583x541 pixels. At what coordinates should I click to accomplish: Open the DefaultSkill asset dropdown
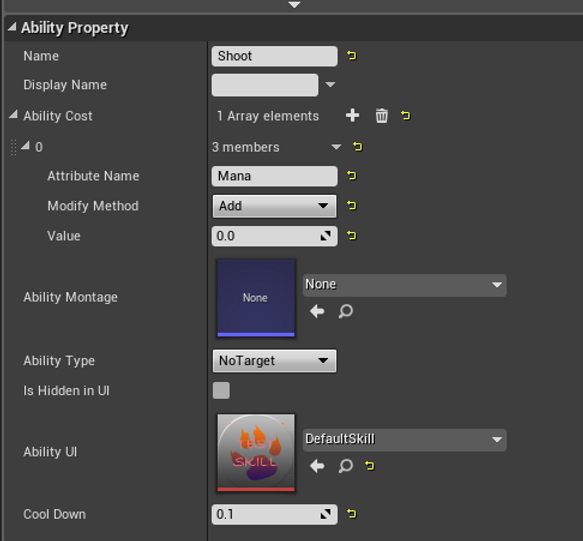coord(405,440)
